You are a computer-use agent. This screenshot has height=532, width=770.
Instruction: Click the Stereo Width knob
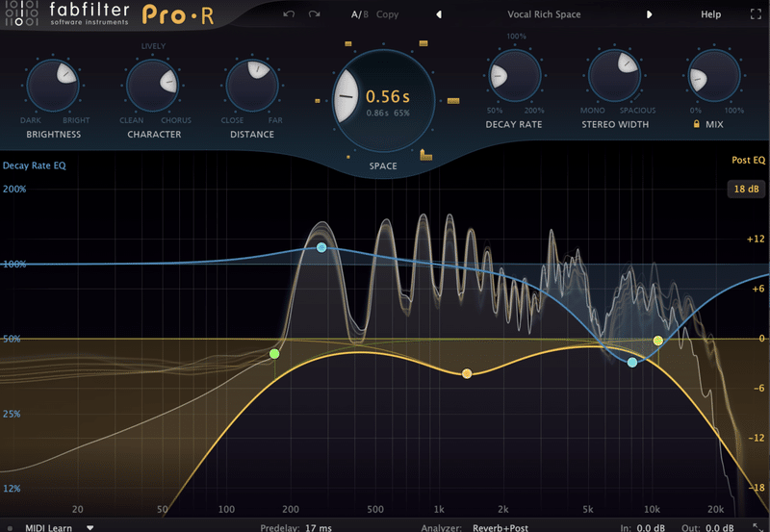click(x=614, y=76)
